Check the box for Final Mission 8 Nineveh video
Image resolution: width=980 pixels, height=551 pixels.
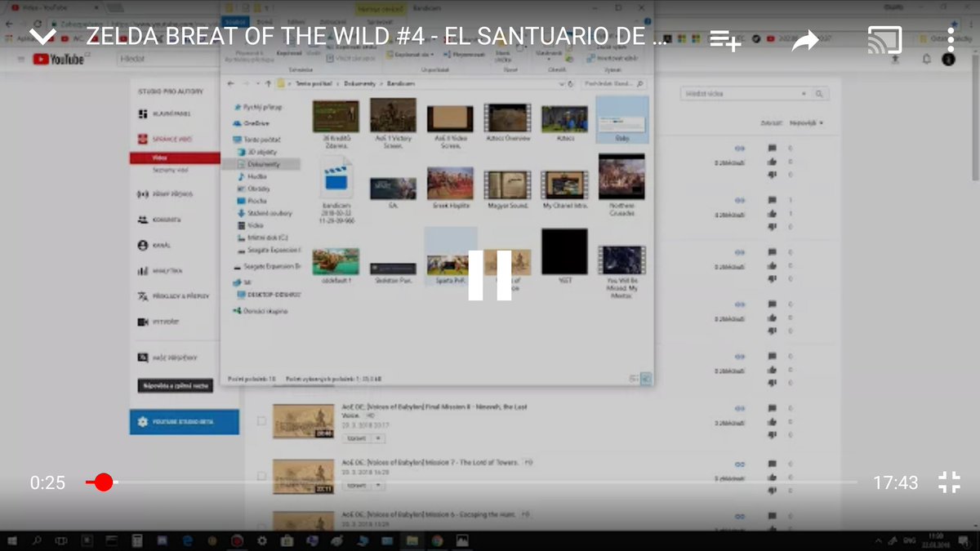point(261,421)
